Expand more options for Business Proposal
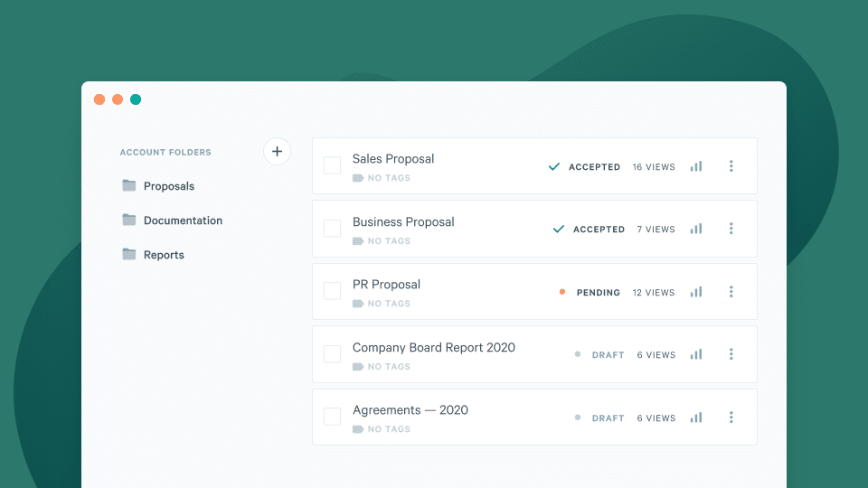 click(731, 229)
